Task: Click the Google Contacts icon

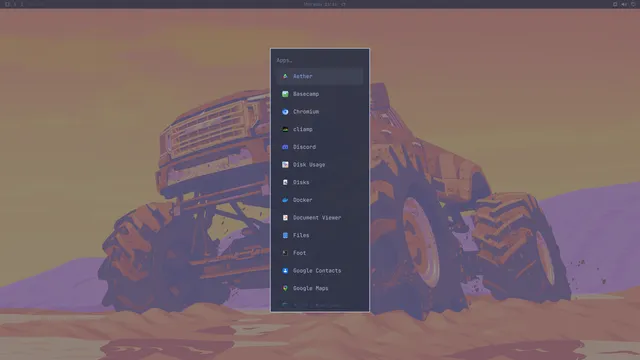Action: pyautogui.click(x=285, y=271)
